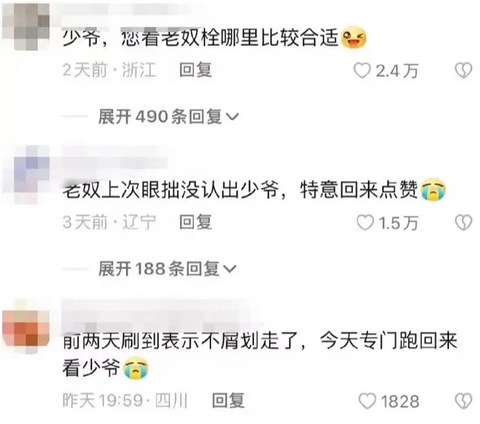Dislike the Sichuan comment with broken heart
The width and height of the screenshot is (480, 424).
464,401
